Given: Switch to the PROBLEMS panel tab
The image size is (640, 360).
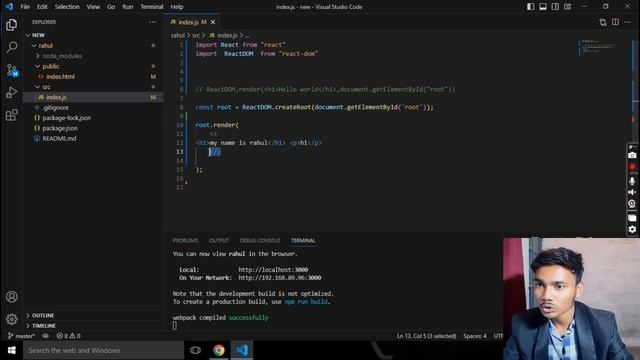Looking at the screenshot, I should (185, 240).
